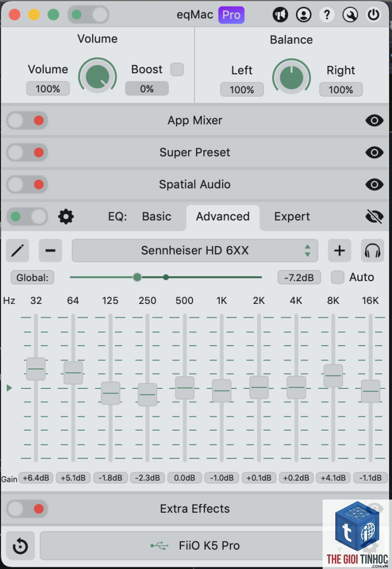The image size is (392, 569).
Task: Switch to the Expert EQ tab
Action: pyautogui.click(x=292, y=217)
